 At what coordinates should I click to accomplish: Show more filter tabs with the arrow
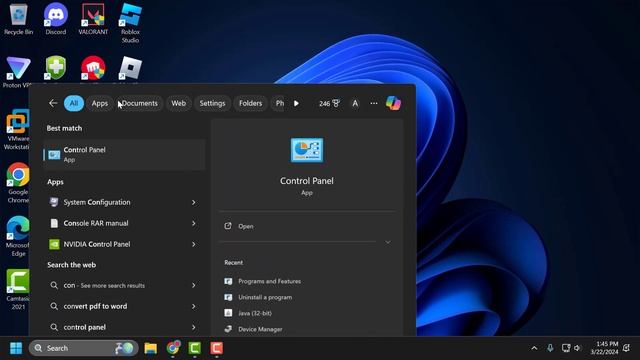[x=296, y=103]
